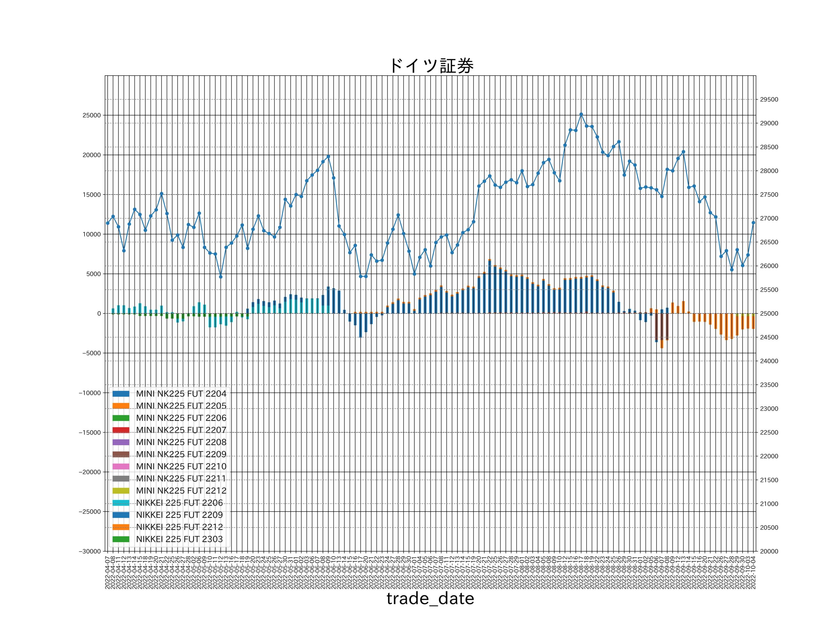Click left axis tick label 15000
The image size is (840, 630).
pos(92,195)
